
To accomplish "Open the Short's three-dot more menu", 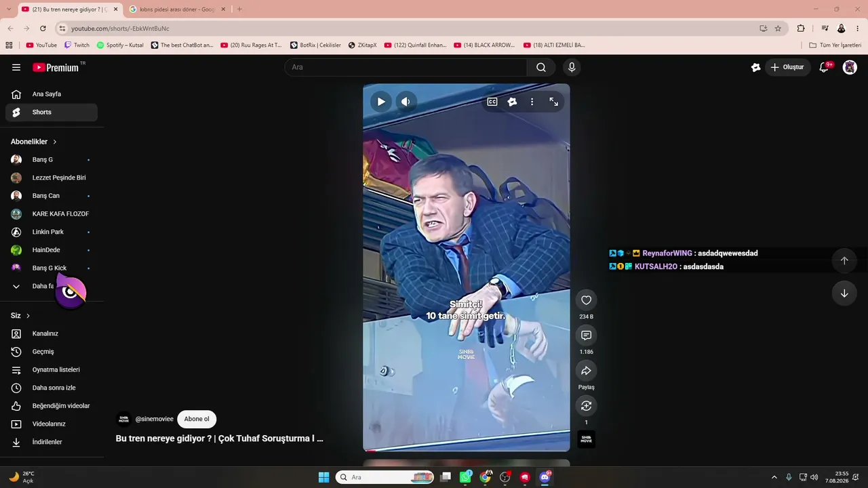I will (x=532, y=102).
